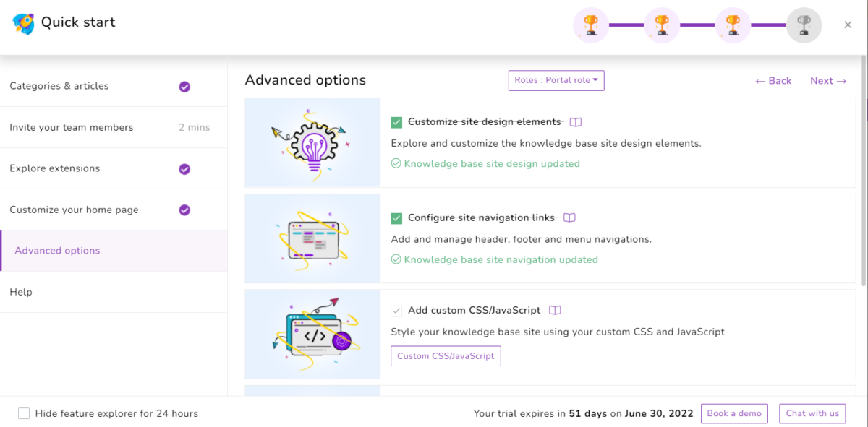Select the third trophy milestone icon
The width and height of the screenshot is (868, 427).
(733, 24)
